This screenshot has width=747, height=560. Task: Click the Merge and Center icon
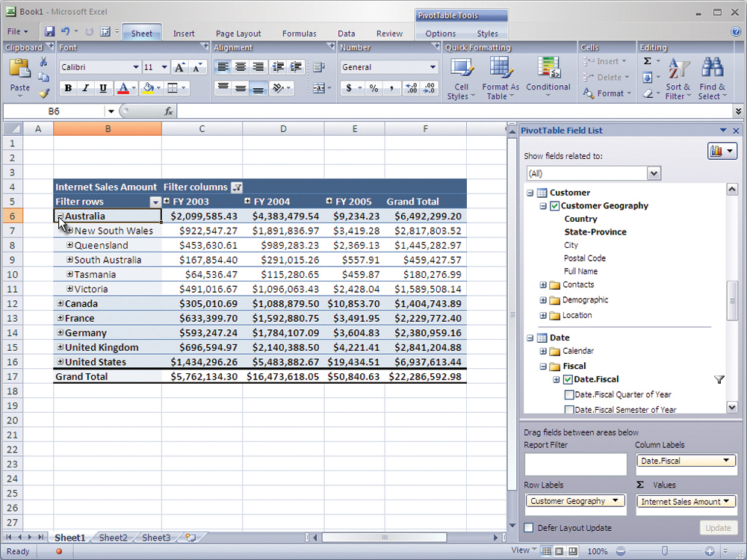click(x=319, y=88)
